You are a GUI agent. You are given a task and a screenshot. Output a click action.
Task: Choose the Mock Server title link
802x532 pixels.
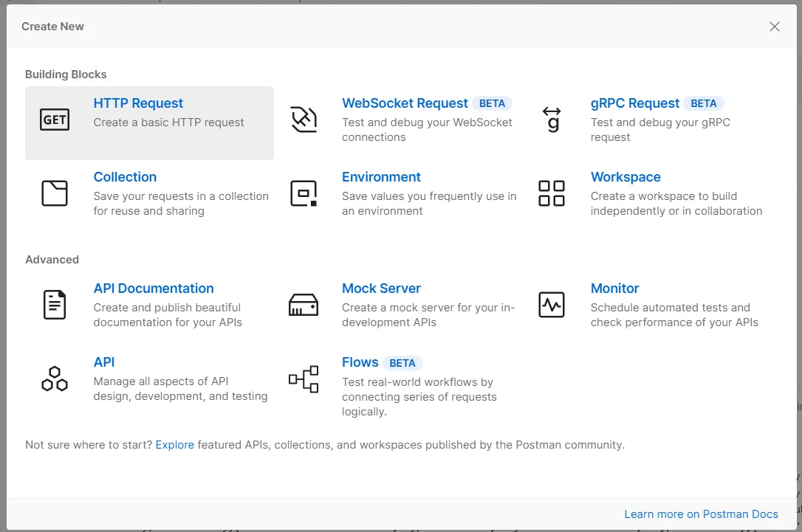381,289
